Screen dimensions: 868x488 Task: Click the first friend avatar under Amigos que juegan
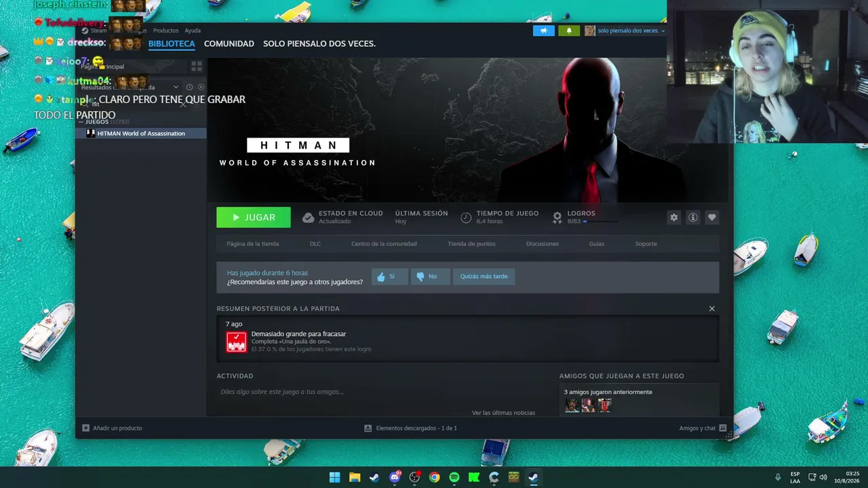click(x=572, y=405)
